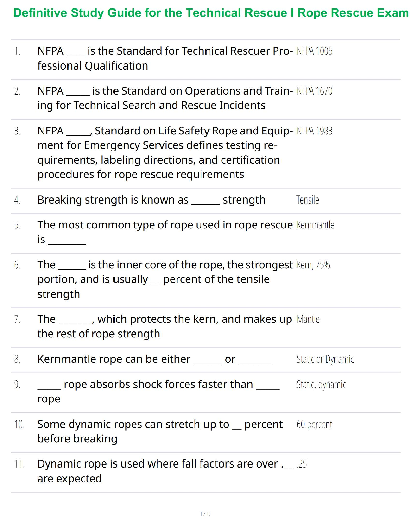Click the ".25" fall factor answer
The image size is (411, 532).
[x=302, y=464]
